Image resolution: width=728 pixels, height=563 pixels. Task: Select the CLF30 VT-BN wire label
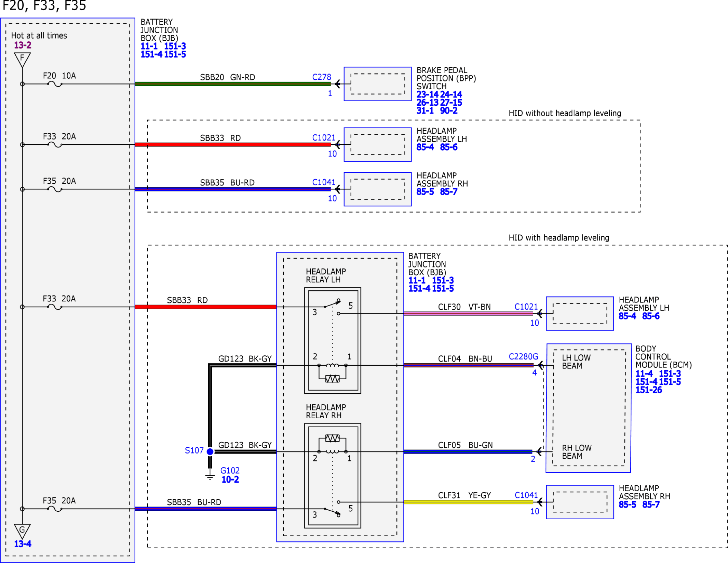[464, 307]
